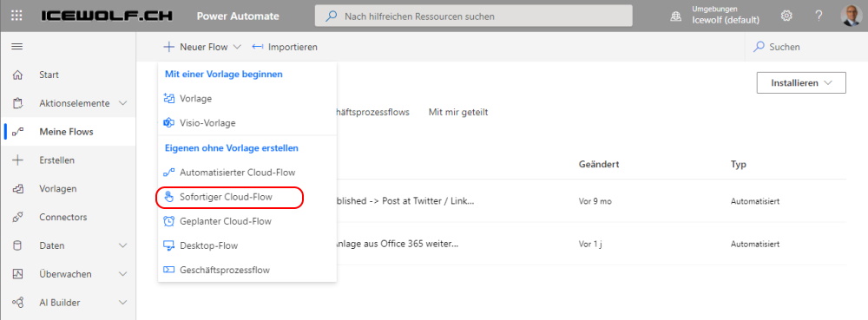The height and width of the screenshot is (320, 868).
Task: Expand the Aktionselemente chevron
Action: 123,103
